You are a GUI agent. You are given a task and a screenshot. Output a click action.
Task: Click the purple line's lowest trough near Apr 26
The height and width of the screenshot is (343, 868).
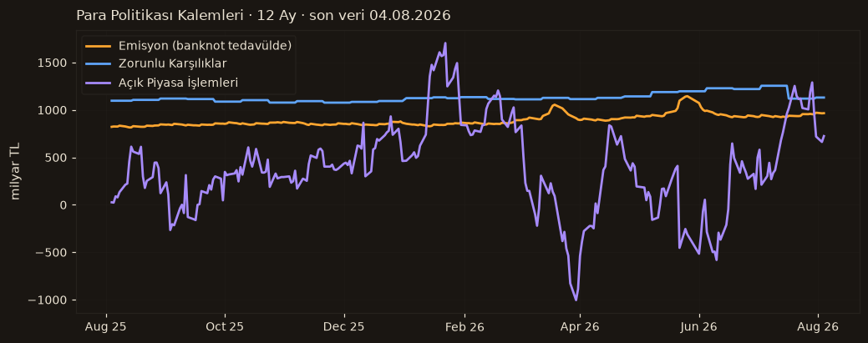pos(576,300)
